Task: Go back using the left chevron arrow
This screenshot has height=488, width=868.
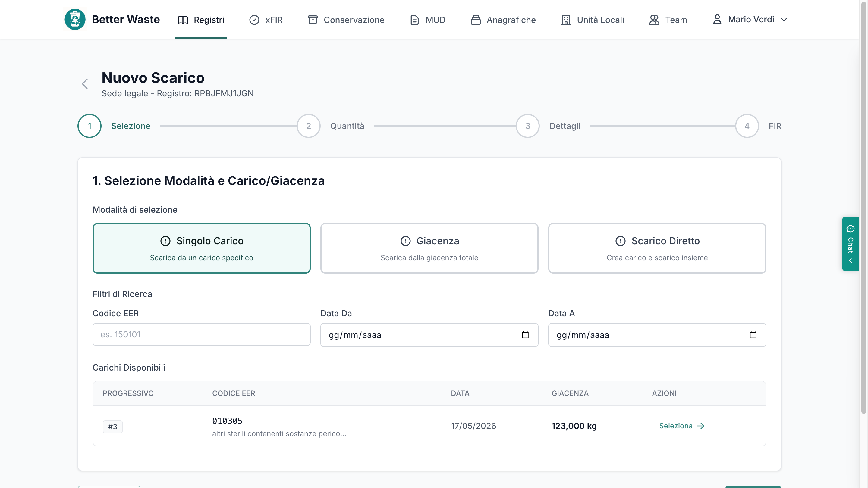Action: pyautogui.click(x=85, y=84)
